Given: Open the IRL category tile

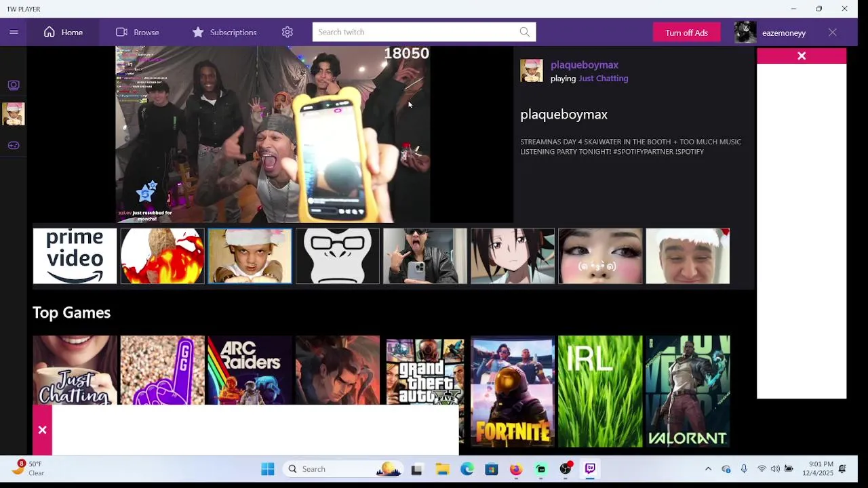Looking at the screenshot, I should (x=599, y=392).
